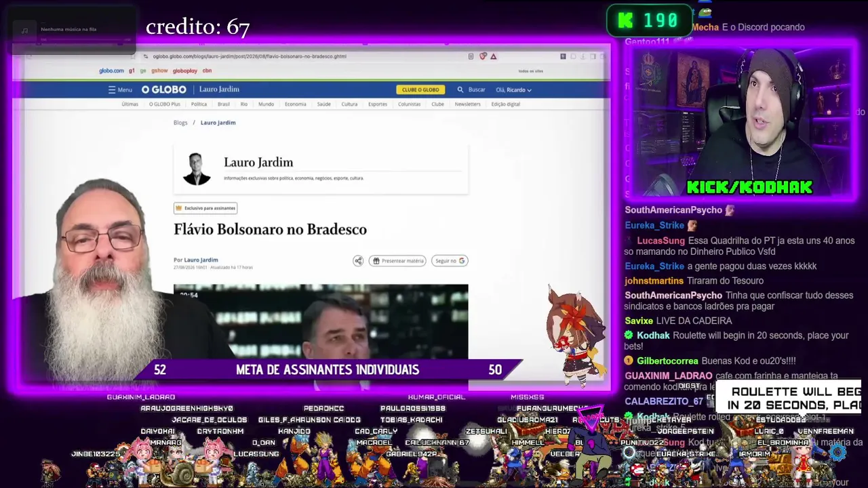Click the Brave rewards triangle icon
The height and width of the screenshot is (488, 868).
pyautogui.click(x=494, y=56)
